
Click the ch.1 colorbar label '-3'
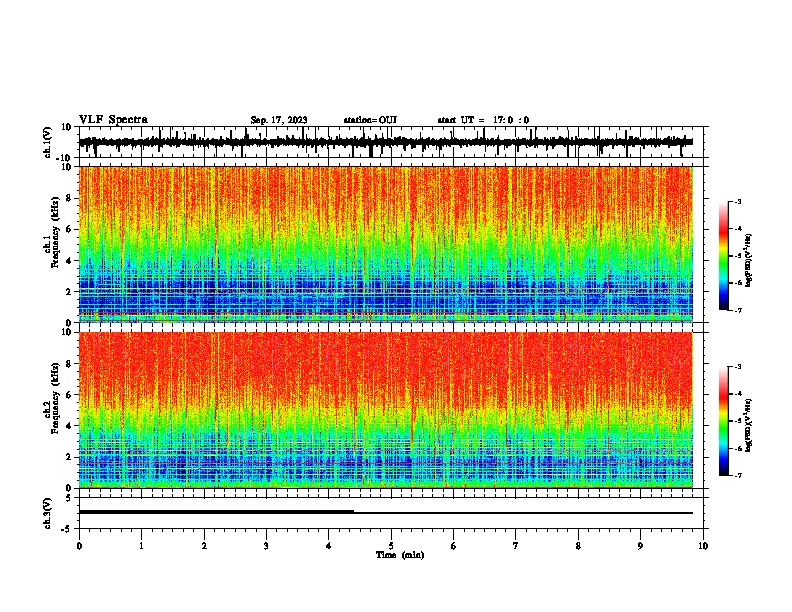[738, 201]
